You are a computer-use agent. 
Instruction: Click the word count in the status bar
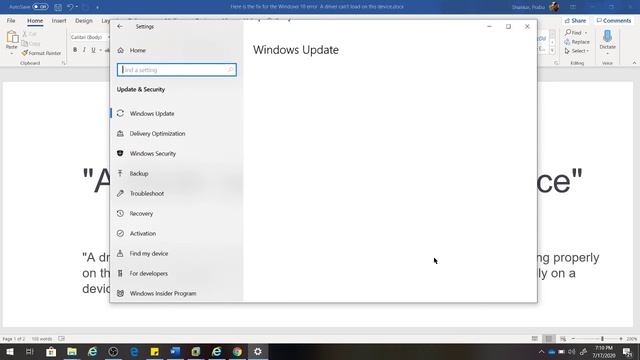42,339
